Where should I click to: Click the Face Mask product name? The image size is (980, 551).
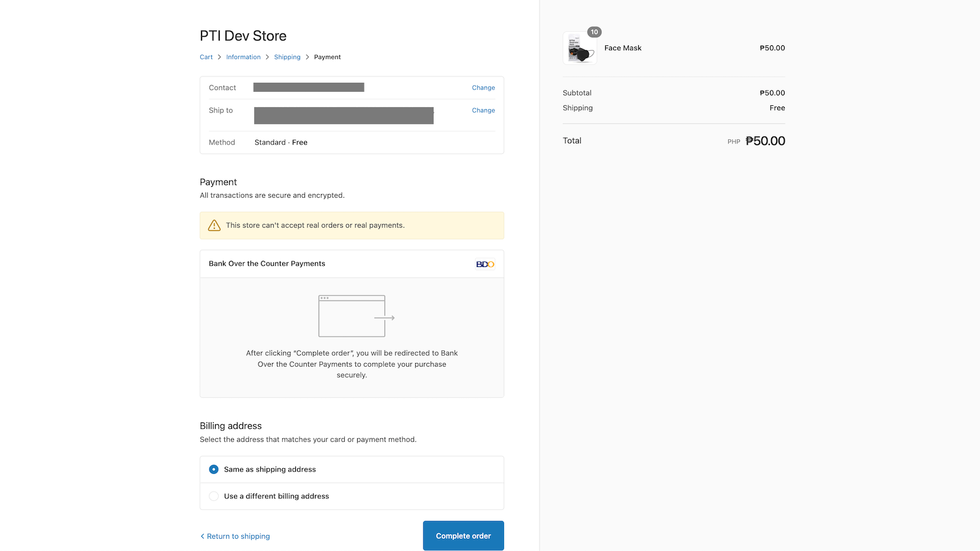coord(623,48)
